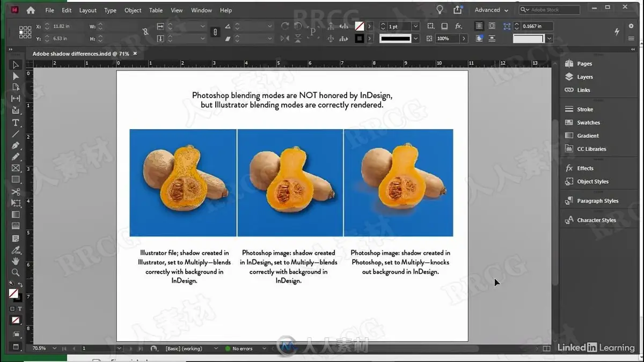Select the Rectangle Frame tool
The width and height of the screenshot is (644, 362).
16,168
